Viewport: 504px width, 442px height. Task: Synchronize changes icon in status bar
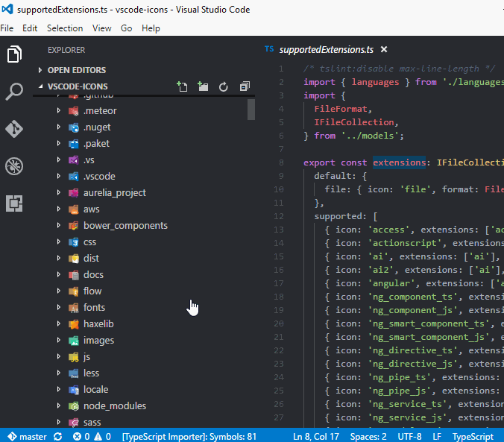pyautogui.click(x=58, y=437)
